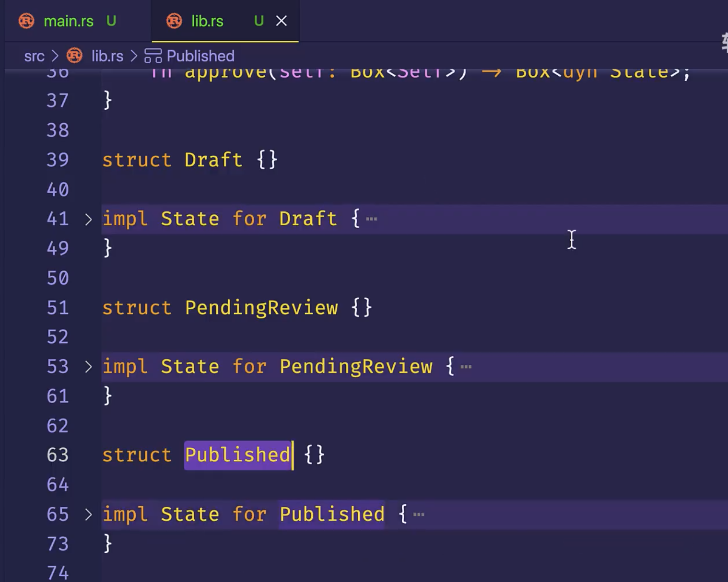Click line number 63 in the gutter

coord(58,455)
